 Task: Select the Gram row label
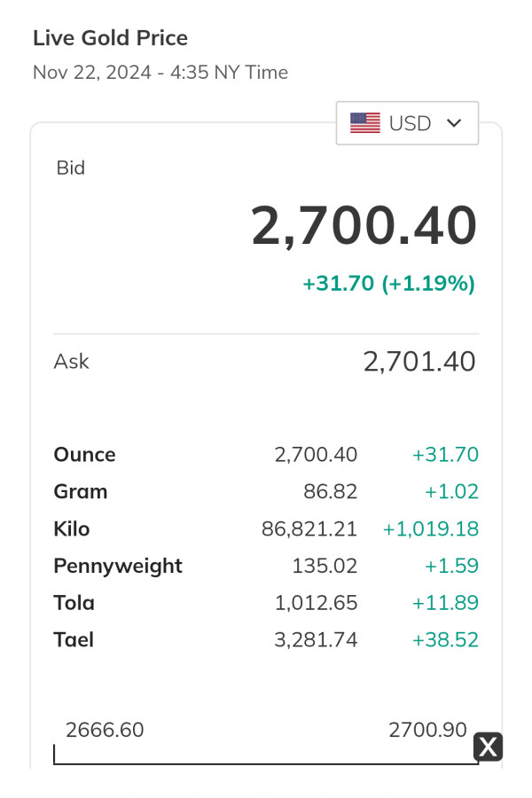pyautogui.click(x=80, y=492)
